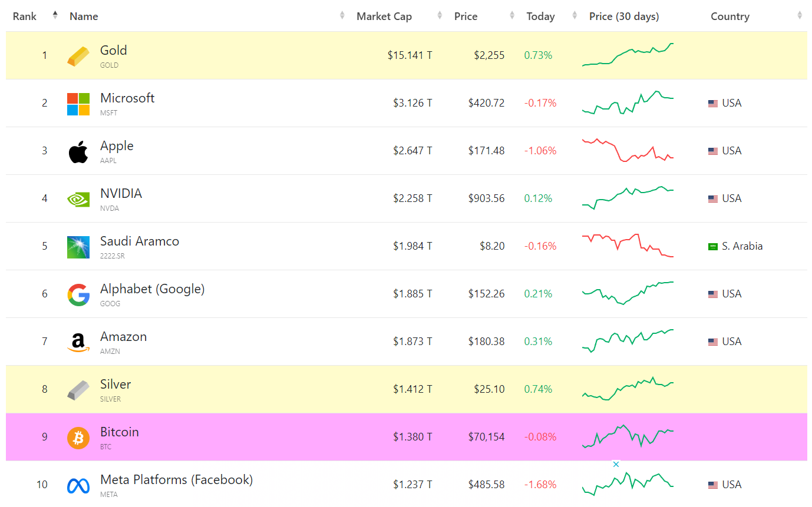Sort by Price column arrows
Viewport: 812px width, 507px height.
pos(512,16)
